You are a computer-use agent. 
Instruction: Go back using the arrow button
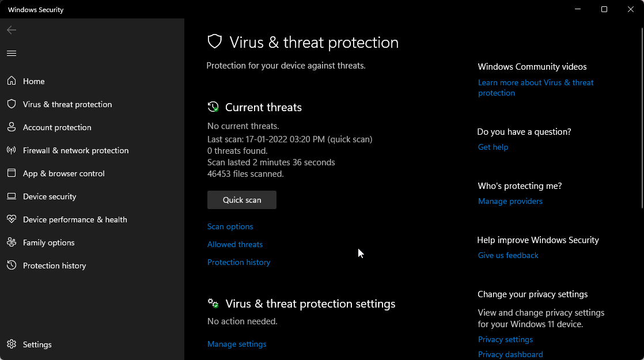pyautogui.click(x=11, y=30)
